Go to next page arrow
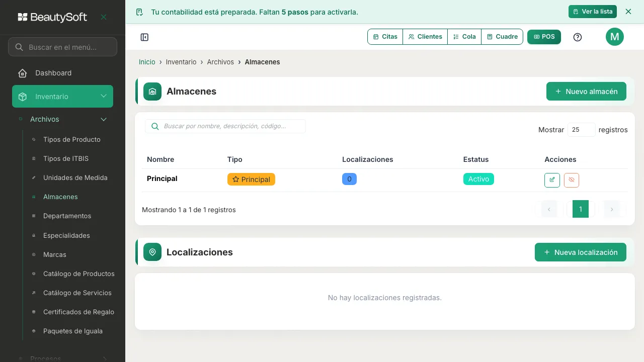 [612, 209]
